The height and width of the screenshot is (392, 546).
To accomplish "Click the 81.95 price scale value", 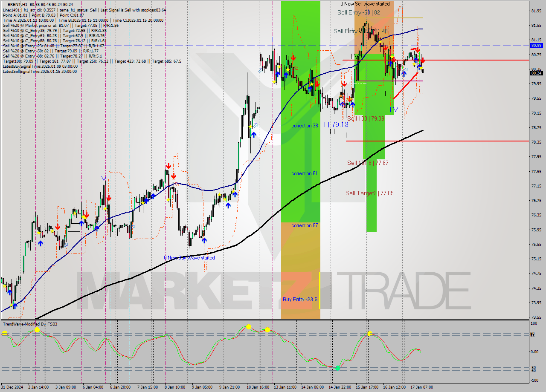I will click(x=537, y=11).
